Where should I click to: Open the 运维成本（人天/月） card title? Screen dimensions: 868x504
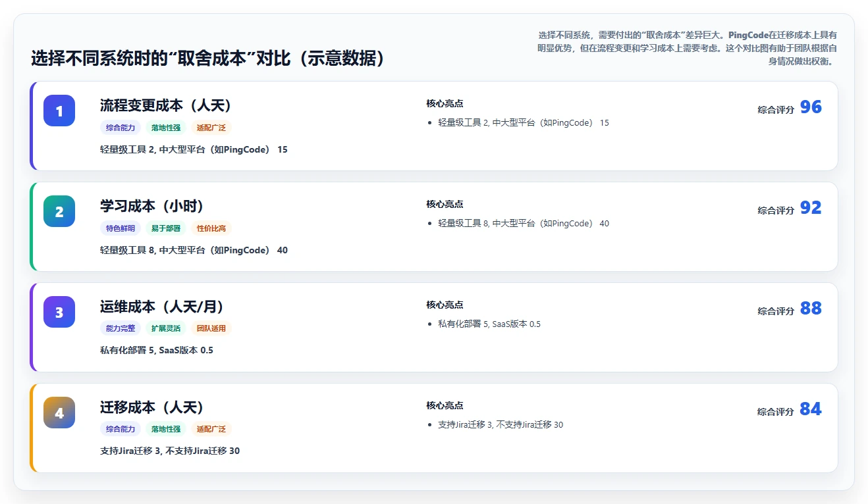click(162, 307)
